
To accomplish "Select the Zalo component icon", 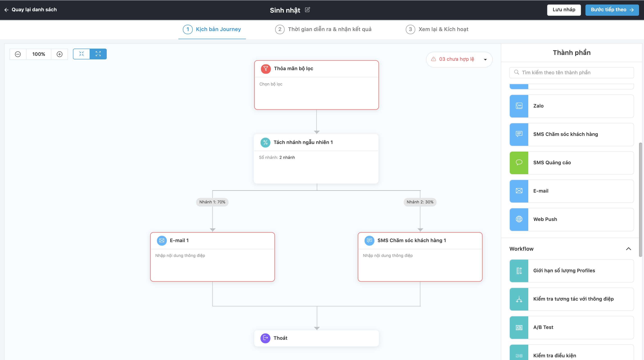I will [x=519, y=106].
